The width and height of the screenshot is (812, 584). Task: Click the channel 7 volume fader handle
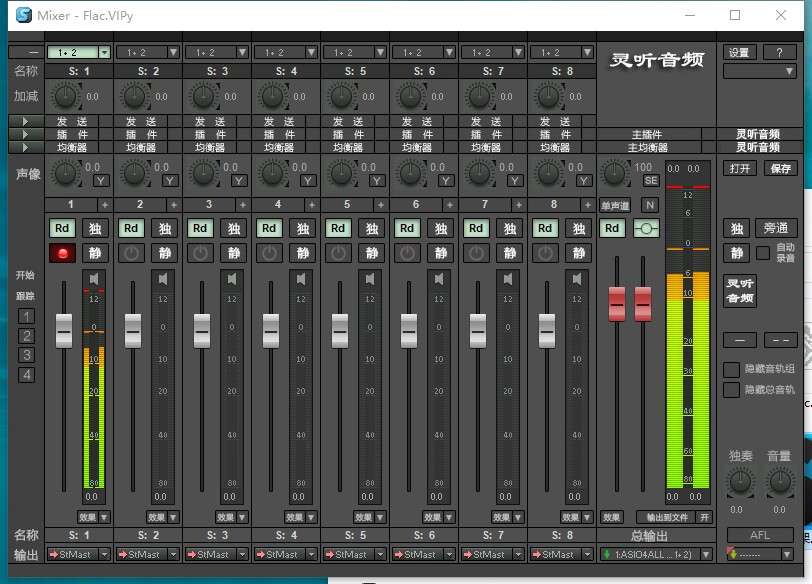[x=477, y=331]
